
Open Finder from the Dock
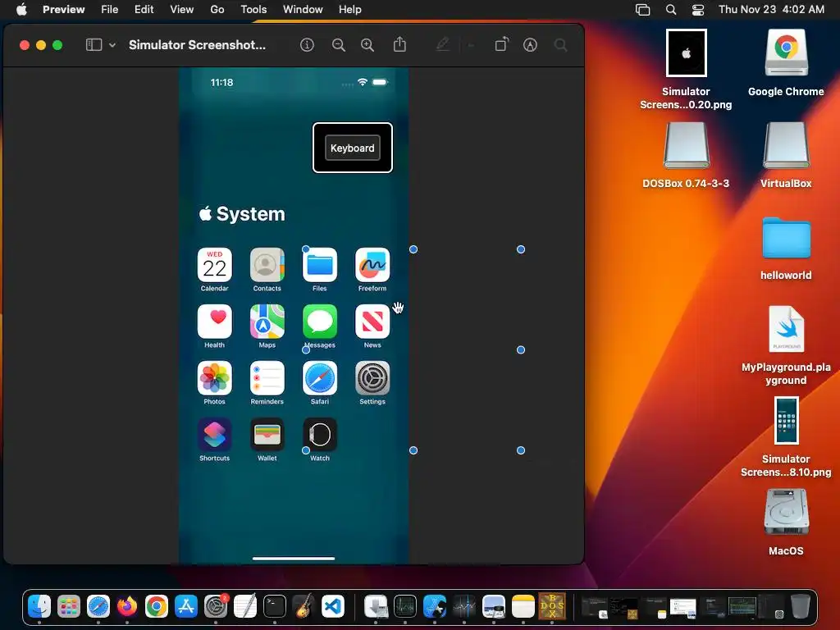(39, 606)
